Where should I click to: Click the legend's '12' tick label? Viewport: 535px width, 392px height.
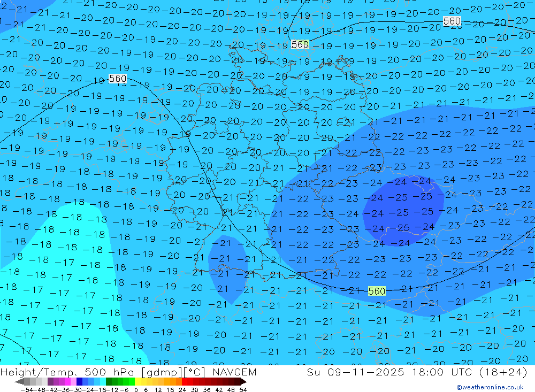tap(158, 390)
